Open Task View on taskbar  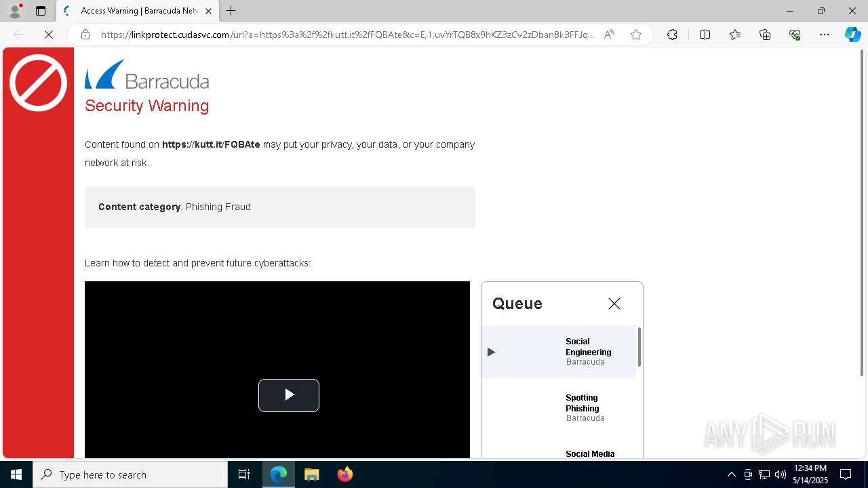[244, 474]
